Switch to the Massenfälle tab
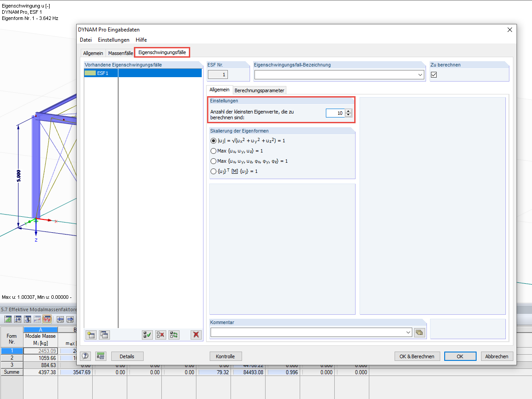 (121, 53)
